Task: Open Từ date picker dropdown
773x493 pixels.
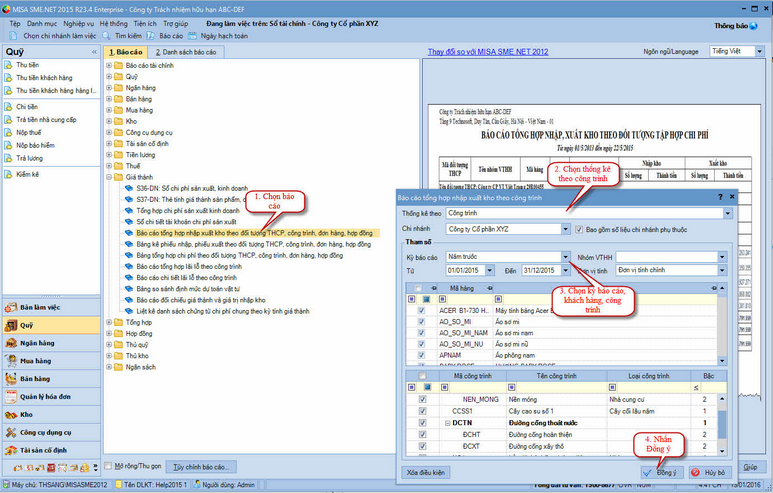Action: point(490,270)
